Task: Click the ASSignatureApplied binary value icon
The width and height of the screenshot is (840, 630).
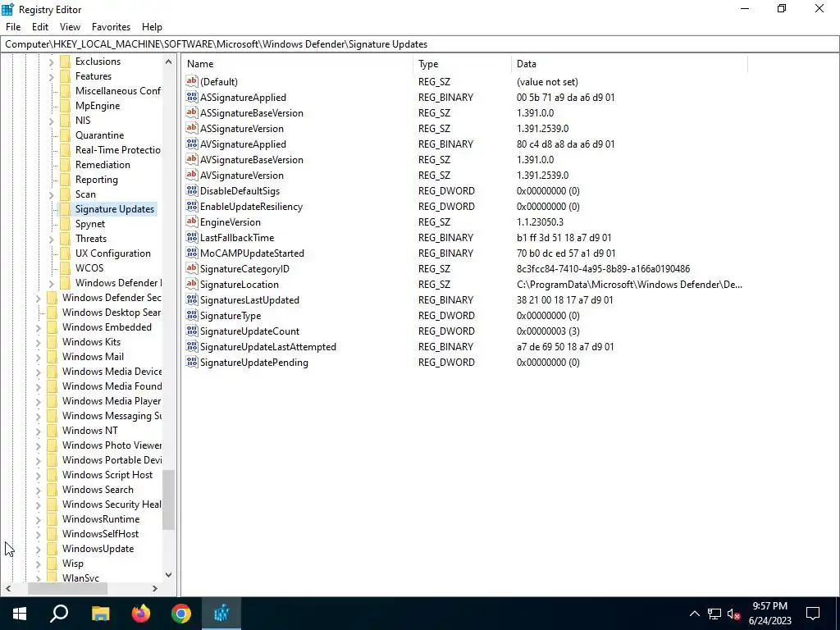Action: pos(192,97)
